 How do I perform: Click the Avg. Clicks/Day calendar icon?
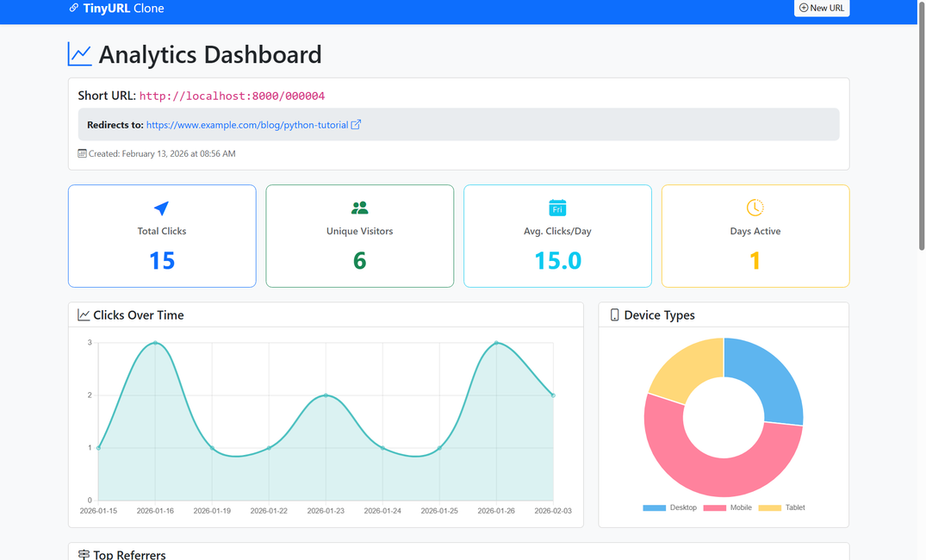coord(557,208)
